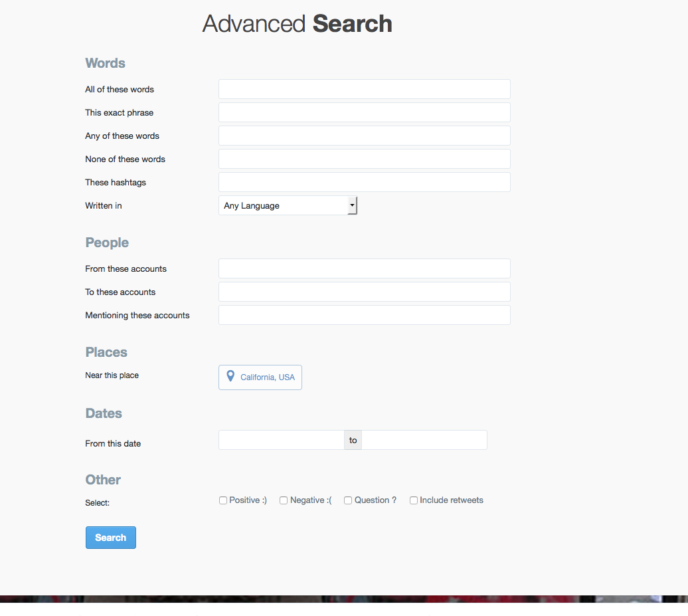This screenshot has width=688, height=616.
Task: Open the Any Language dropdown
Action: point(283,206)
